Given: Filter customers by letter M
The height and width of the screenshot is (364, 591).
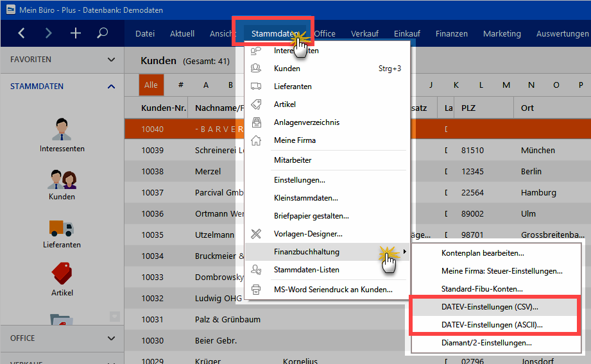Looking at the screenshot, I should [506, 85].
